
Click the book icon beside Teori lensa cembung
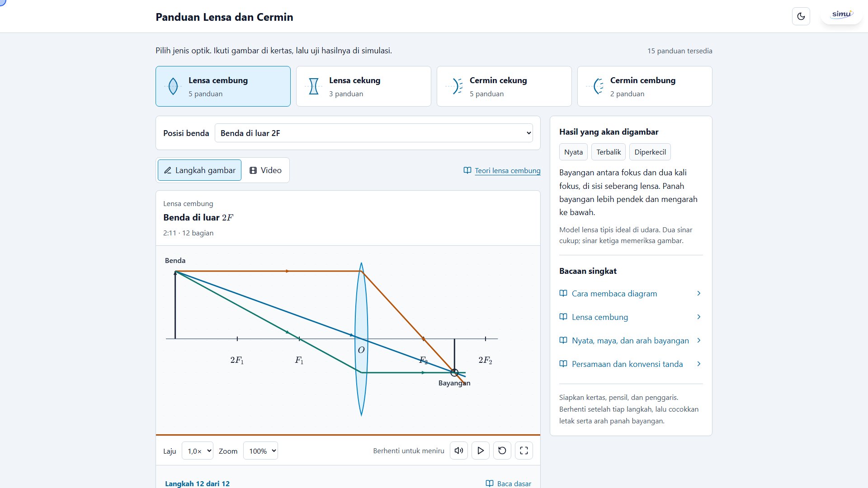[x=467, y=170]
